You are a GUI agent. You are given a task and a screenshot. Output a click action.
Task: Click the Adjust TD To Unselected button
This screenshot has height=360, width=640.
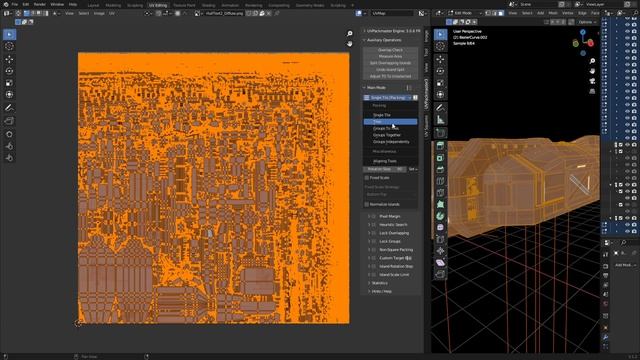390,76
